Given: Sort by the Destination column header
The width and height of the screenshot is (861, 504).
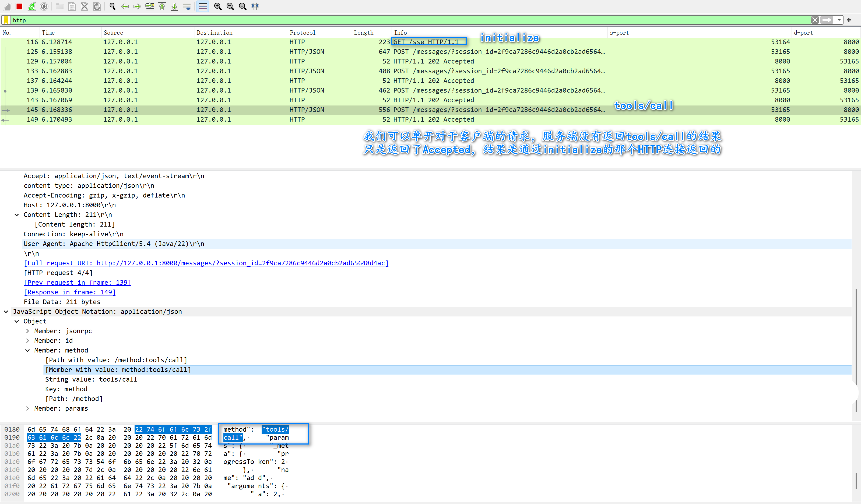Looking at the screenshot, I should tap(241, 33).
